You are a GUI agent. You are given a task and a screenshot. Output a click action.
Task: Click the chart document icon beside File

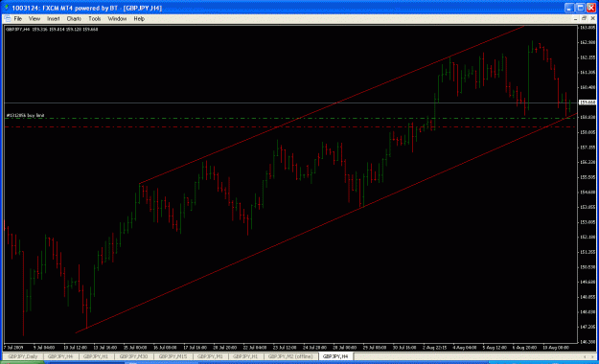[8, 19]
